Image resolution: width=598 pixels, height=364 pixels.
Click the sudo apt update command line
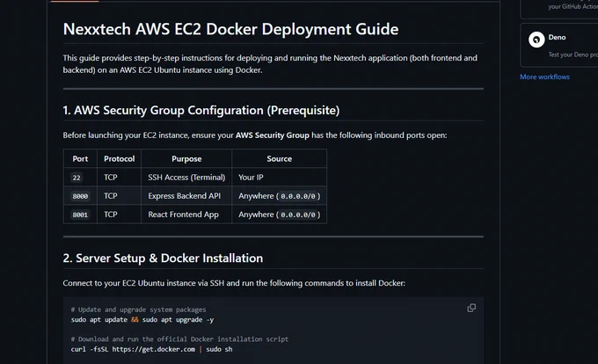(142, 320)
